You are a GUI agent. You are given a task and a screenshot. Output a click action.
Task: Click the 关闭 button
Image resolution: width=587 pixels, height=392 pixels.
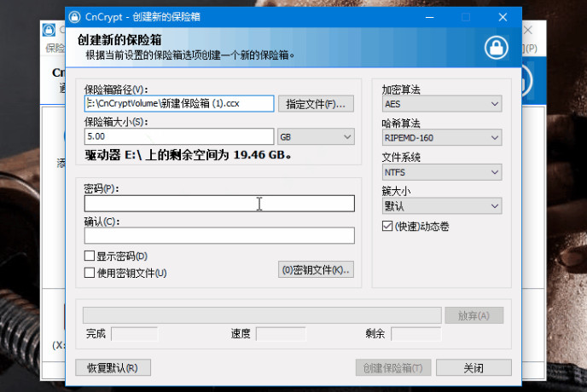pos(474,367)
